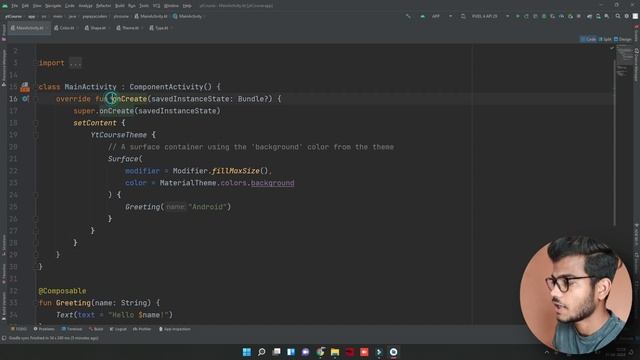Click the underlined background property link

pyautogui.click(x=273, y=183)
